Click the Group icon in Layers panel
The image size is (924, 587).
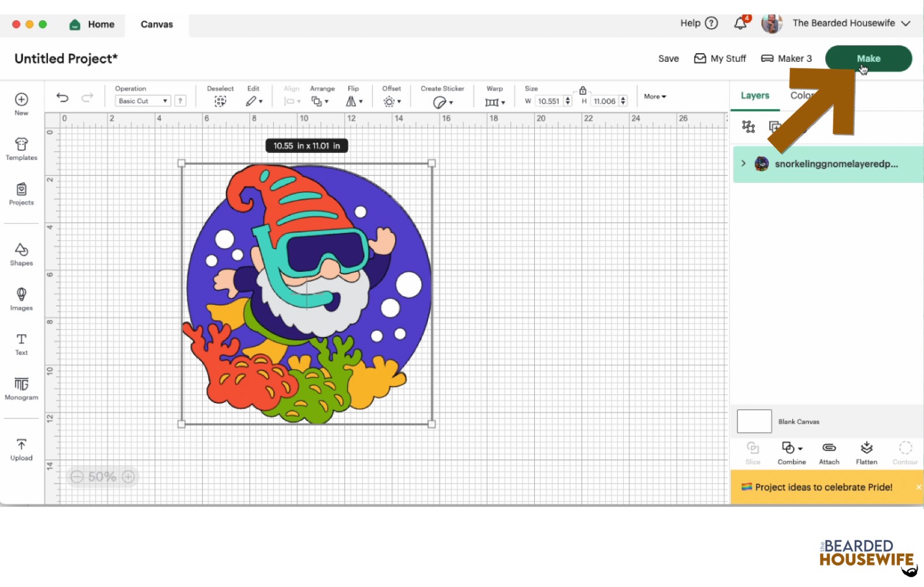point(748,126)
